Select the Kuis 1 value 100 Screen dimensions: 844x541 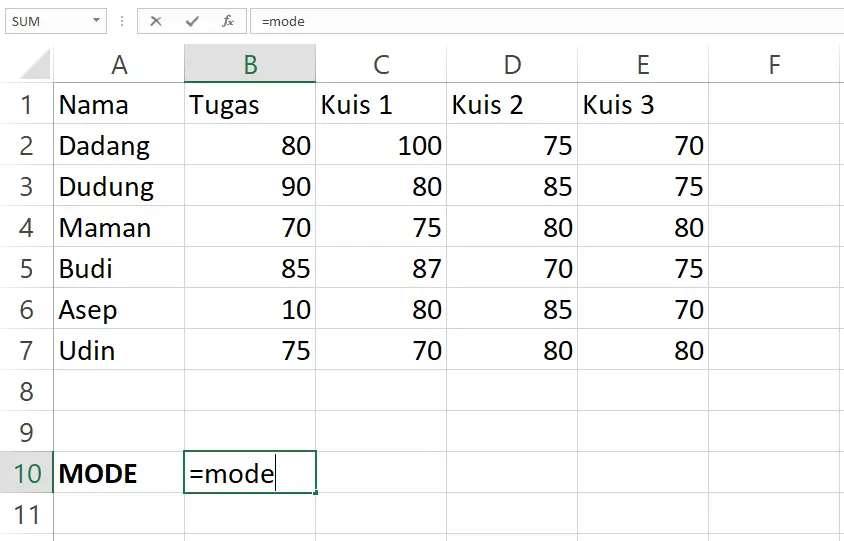[x=381, y=145]
